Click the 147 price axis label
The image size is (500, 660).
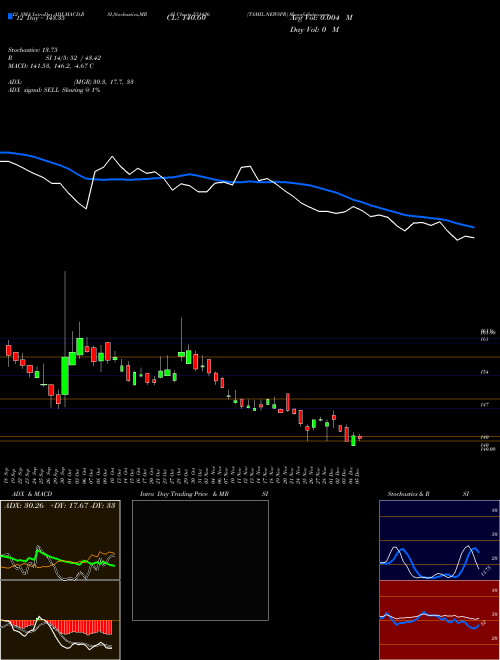coord(484,405)
